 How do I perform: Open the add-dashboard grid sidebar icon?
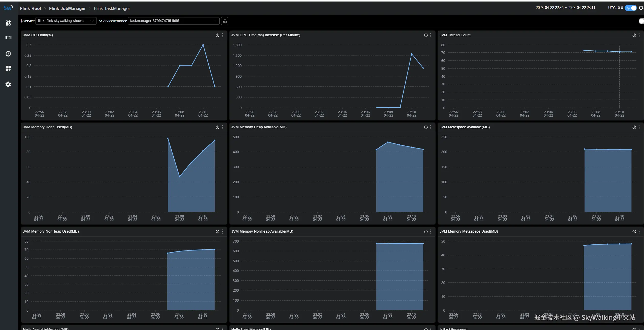8,68
